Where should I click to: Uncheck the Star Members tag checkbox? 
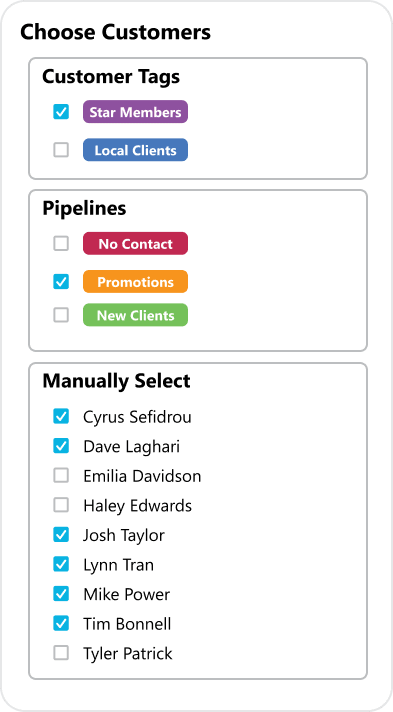[x=61, y=112]
